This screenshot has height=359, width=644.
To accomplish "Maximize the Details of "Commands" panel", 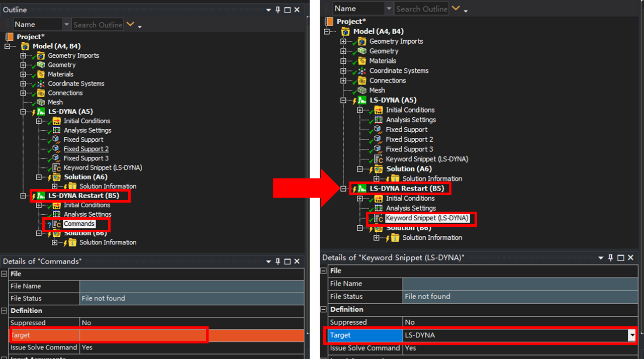I will 288,261.
